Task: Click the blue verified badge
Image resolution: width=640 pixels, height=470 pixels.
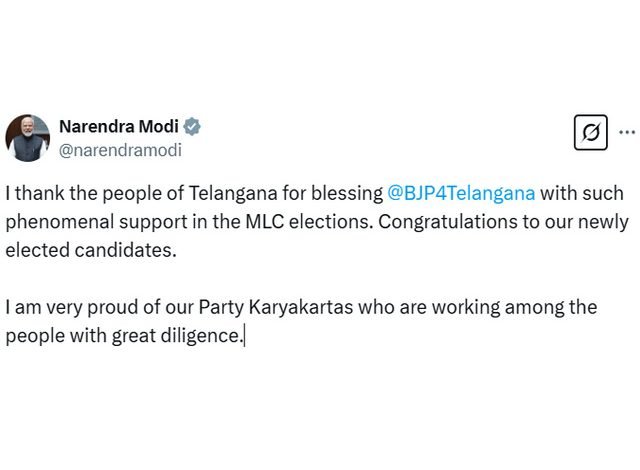Action: point(191,127)
